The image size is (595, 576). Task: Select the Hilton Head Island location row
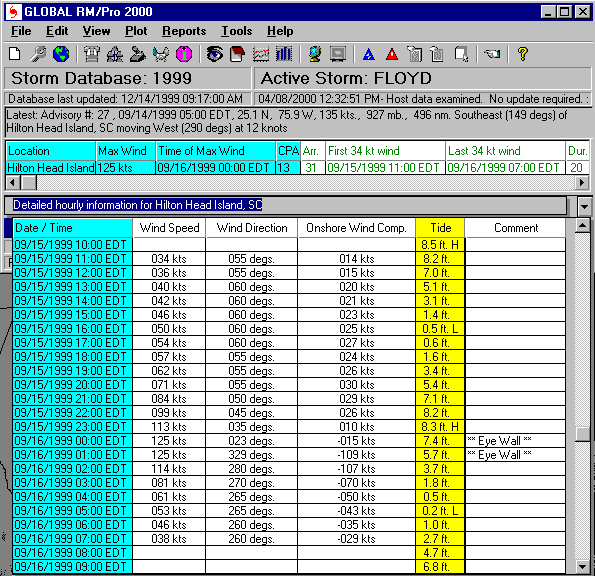297,168
